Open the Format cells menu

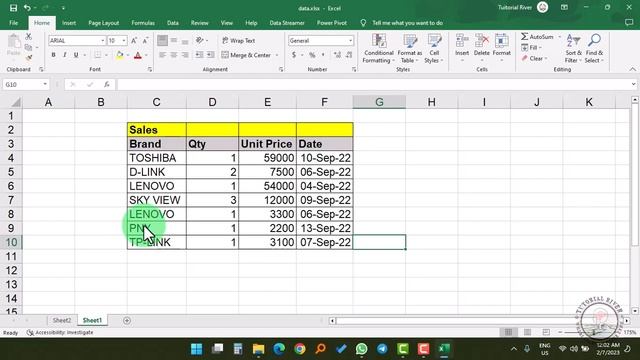coord(502,49)
